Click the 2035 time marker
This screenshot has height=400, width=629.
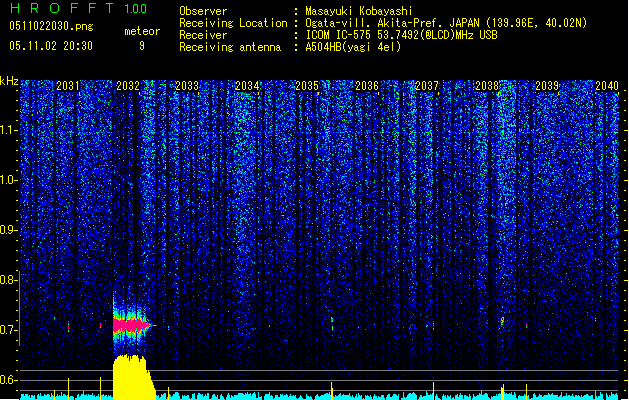307,86
